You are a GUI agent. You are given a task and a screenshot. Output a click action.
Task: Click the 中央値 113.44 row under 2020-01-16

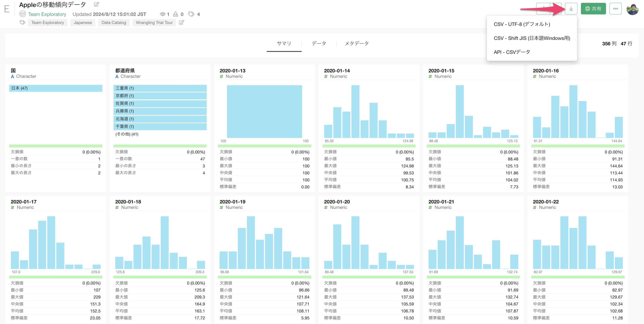(578, 173)
